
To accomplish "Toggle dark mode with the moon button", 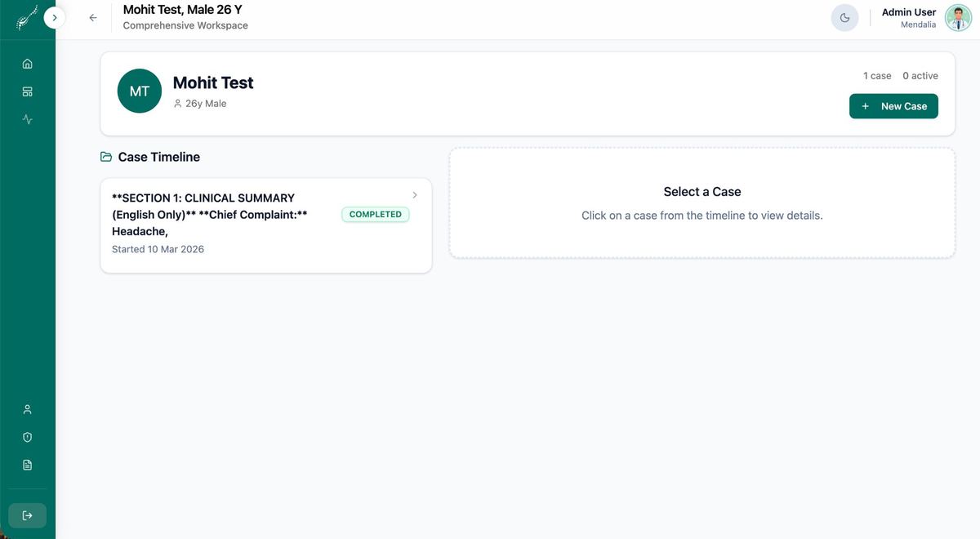I will [844, 18].
